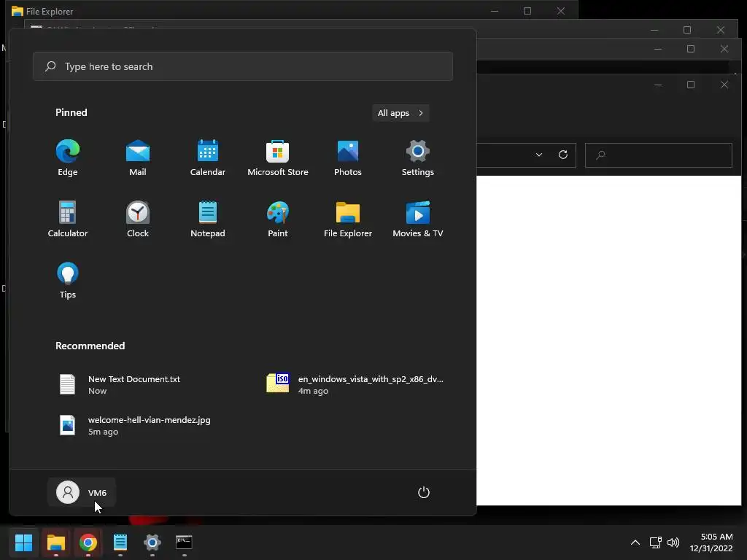The image size is (747, 560).
Task: Launch Notepad from pinned apps
Action: tap(208, 219)
